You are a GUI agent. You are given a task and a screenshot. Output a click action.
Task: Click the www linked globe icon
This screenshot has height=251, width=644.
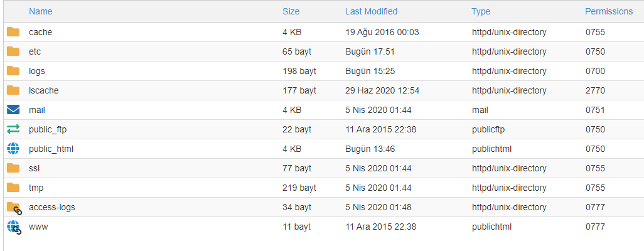(14, 228)
